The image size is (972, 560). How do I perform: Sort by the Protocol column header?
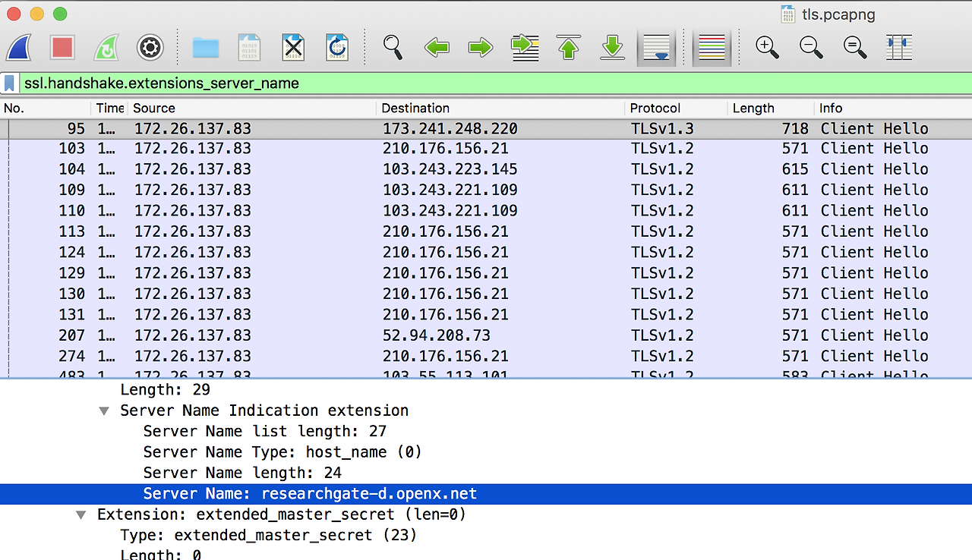click(676, 109)
